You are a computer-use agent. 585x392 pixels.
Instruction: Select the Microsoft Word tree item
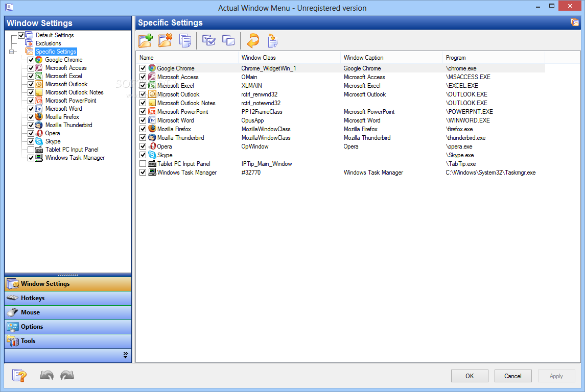click(63, 109)
